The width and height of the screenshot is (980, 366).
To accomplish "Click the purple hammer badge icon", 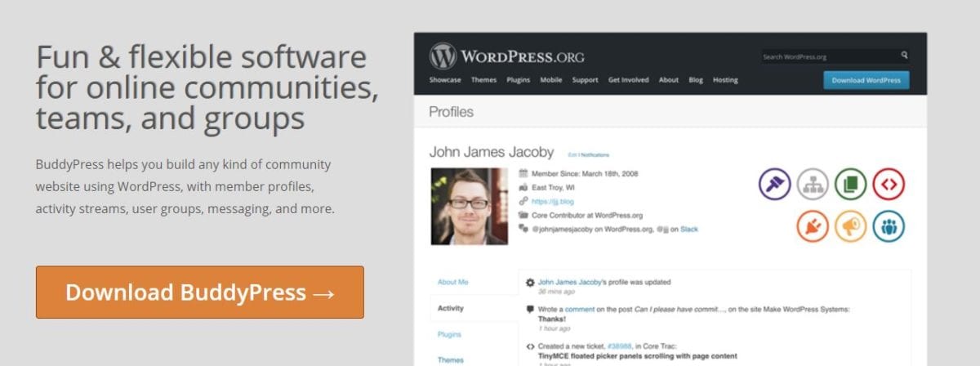I will pos(774,184).
